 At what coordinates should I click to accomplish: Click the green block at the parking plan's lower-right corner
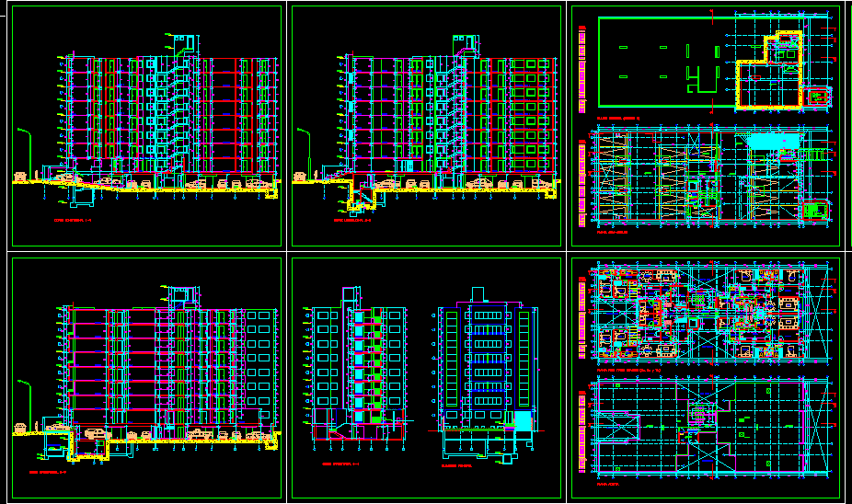click(x=815, y=211)
